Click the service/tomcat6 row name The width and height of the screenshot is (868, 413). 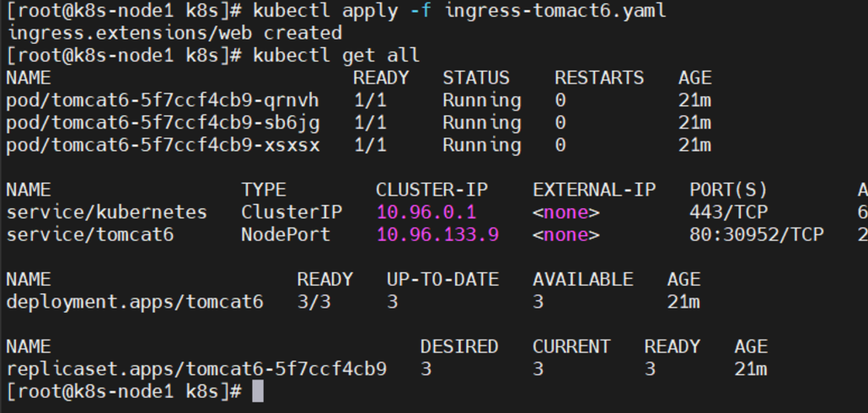89,234
